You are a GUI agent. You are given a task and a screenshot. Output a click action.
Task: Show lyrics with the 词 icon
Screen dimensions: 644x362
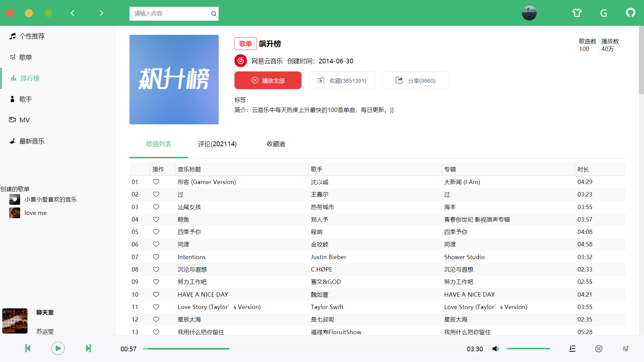coord(599,349)
